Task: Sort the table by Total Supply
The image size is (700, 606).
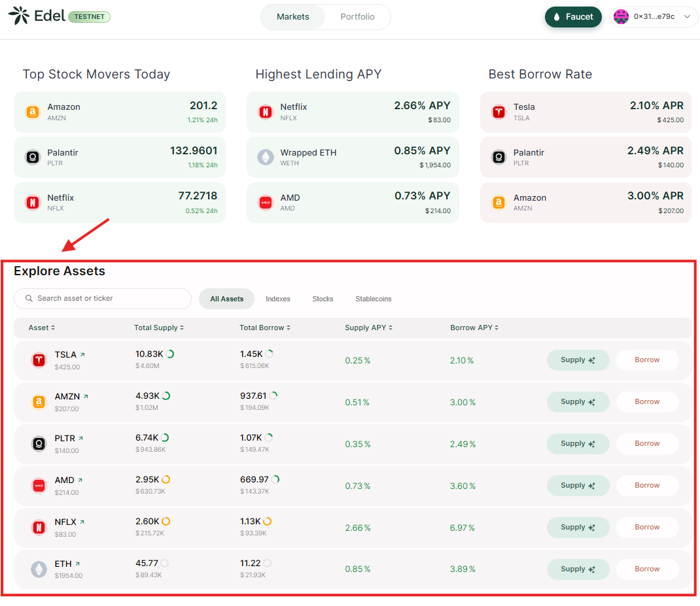Action: coord(159,328)
